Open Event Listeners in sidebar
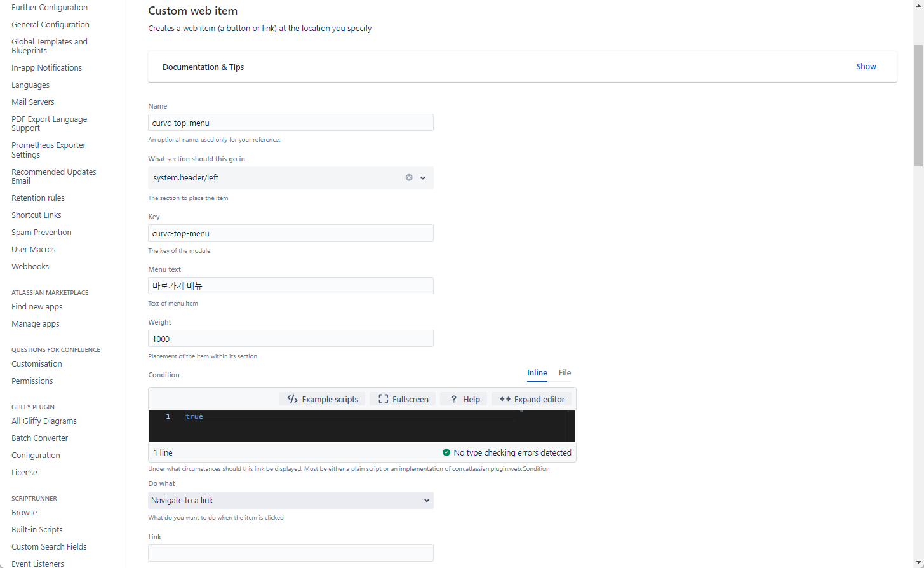 (37, 564)
